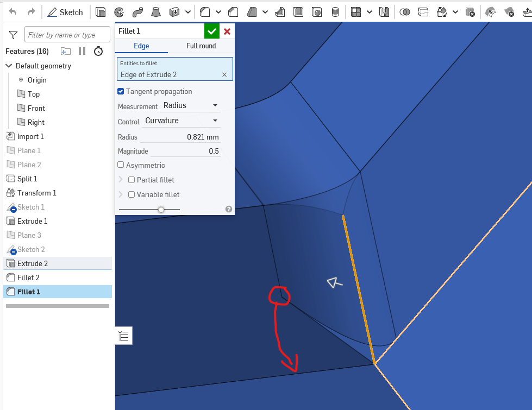Select the Boolean tool
This screenshot has height=410, width=532.
point(405,12)
